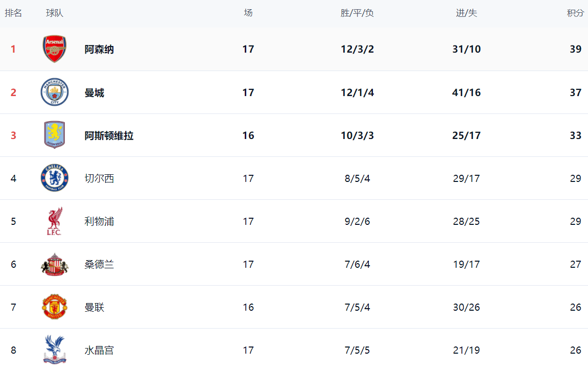Open the Sunderland club crest
The image size is (588, 370).
pos(54,264)
